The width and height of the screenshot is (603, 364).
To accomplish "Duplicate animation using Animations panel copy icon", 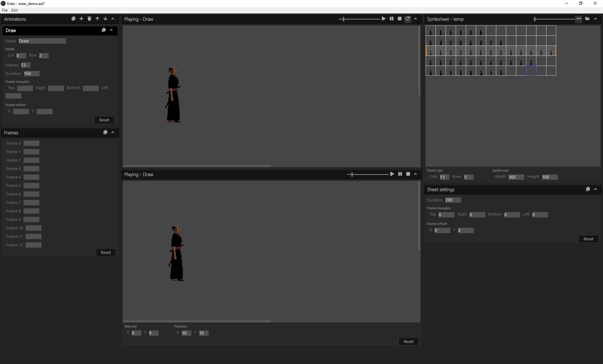I will 73,19.
